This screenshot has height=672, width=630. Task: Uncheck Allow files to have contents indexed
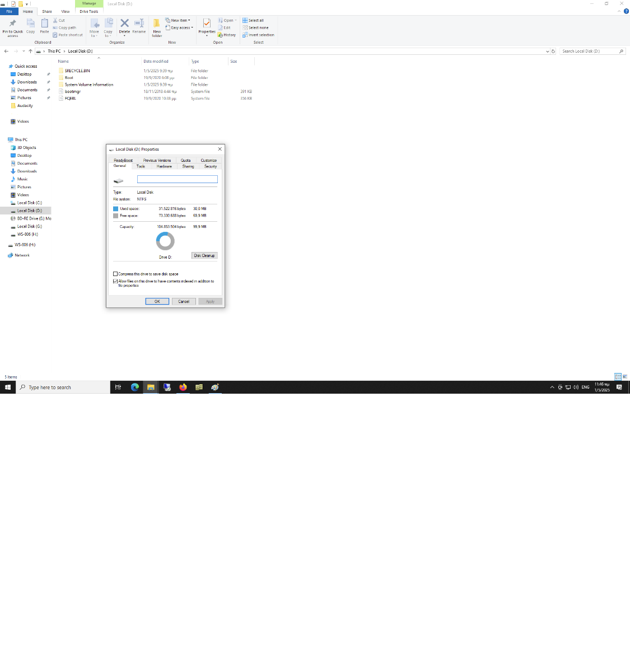coord(115,281)
